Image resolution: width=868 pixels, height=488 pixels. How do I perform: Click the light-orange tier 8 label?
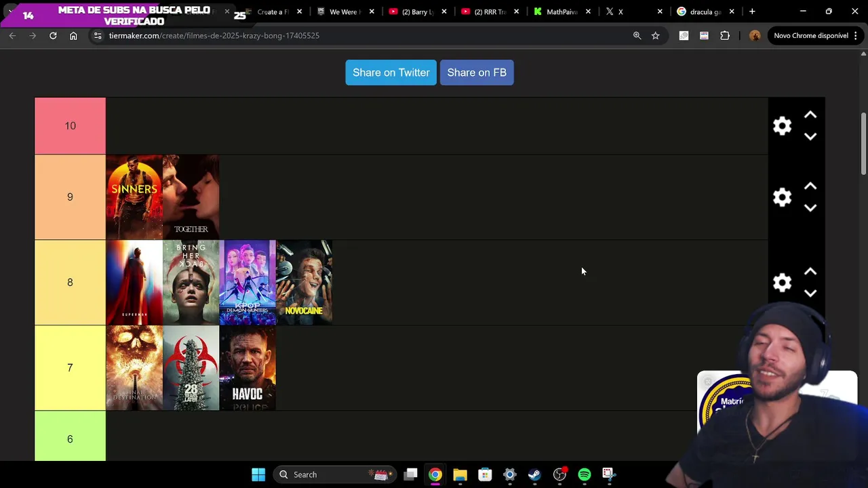[71, 283]
